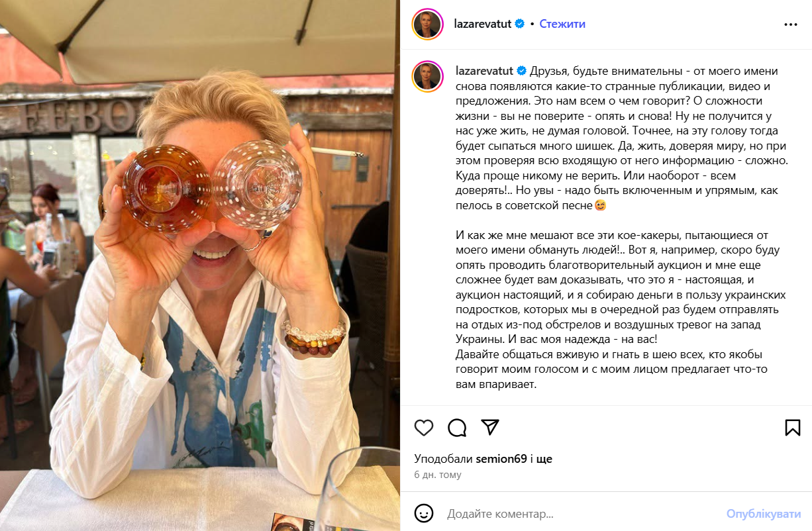
Task: Open lazarevatut username in caption
Action: tap(485, 71)
